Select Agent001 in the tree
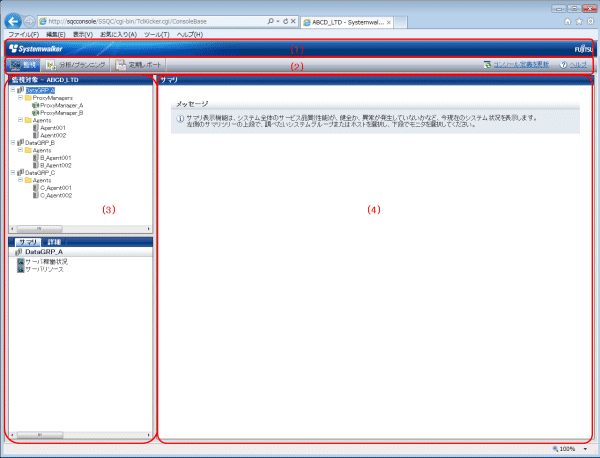The image size is (600, 458). pyautogui.click(x=53, y=128)
